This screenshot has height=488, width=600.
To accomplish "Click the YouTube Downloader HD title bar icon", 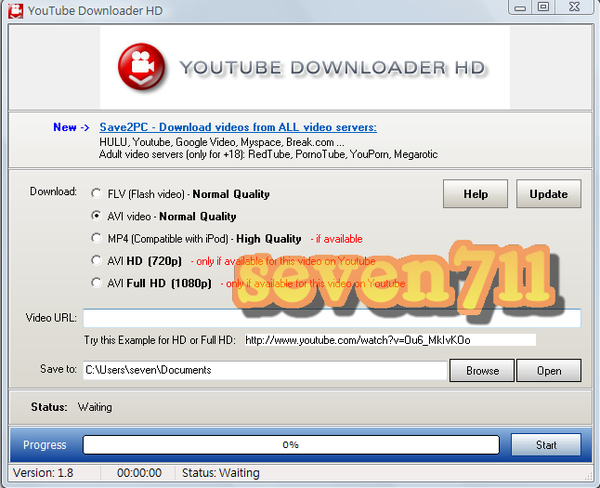I will [x=16, y=10].
